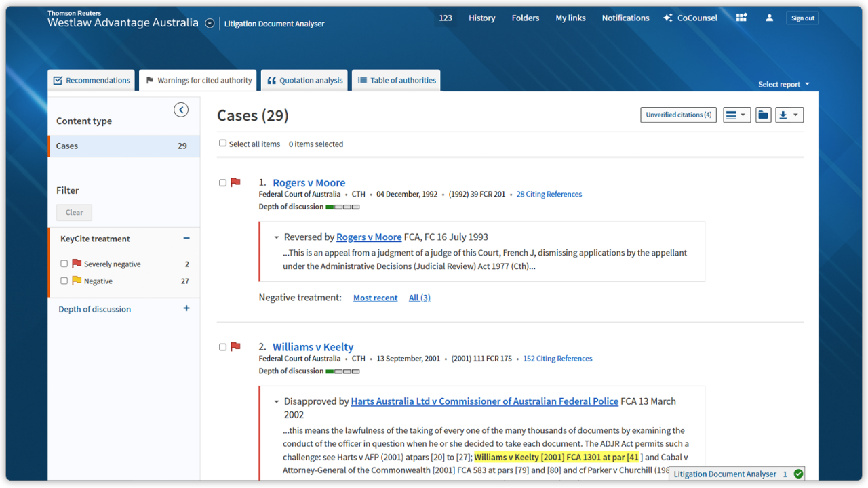The width and height of the screenshot is (868, 488).
Task: Enable the Severely negative filter
Action: pyautogui.click(x=64, y=264)
